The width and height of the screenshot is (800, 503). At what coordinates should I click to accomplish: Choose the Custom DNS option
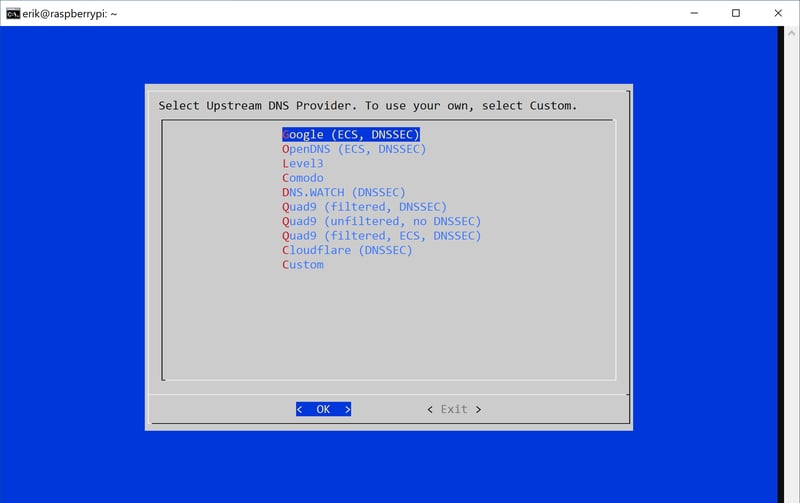(302, 265)
